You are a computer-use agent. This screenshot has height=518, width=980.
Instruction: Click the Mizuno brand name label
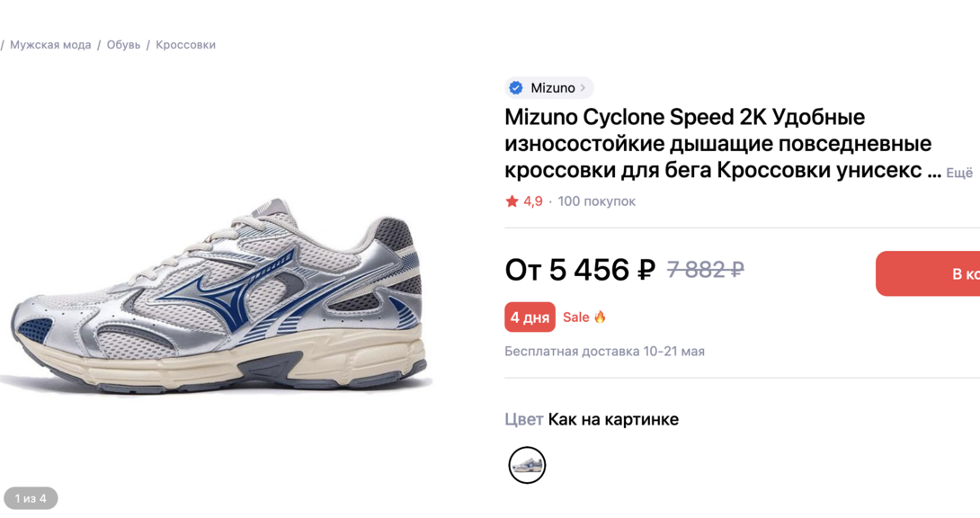(x=552, y=88)
